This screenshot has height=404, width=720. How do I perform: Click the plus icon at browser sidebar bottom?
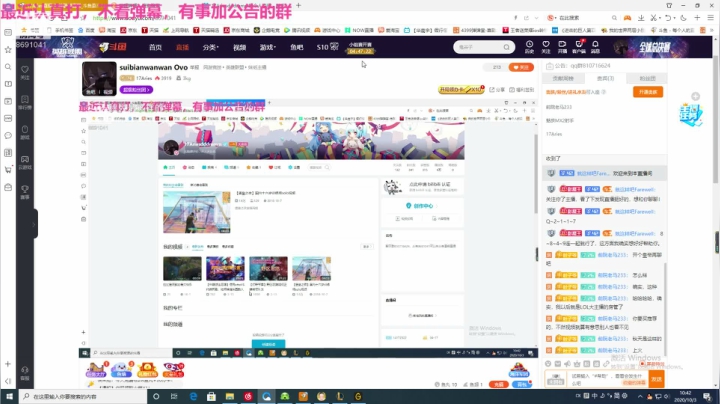tap(8, 364)
